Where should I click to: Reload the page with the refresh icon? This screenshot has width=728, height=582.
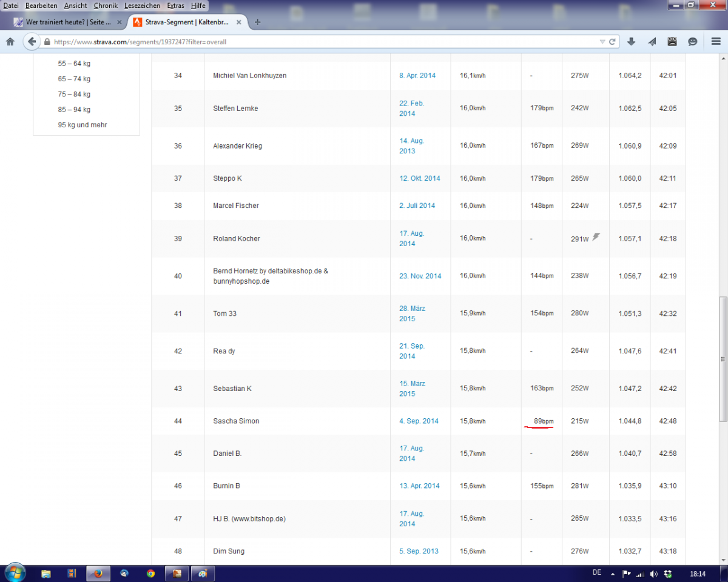coord(613,42)
